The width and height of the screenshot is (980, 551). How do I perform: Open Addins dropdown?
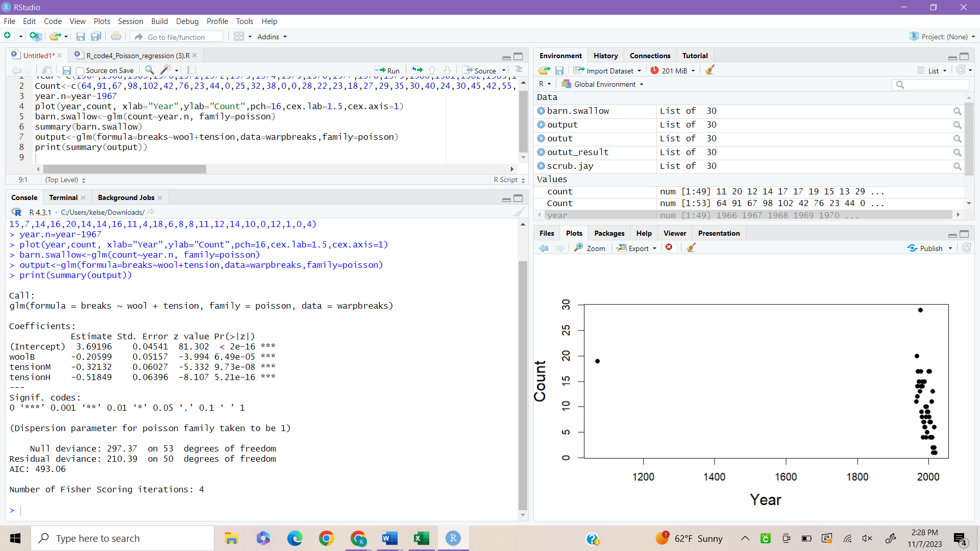click(272, 37)
